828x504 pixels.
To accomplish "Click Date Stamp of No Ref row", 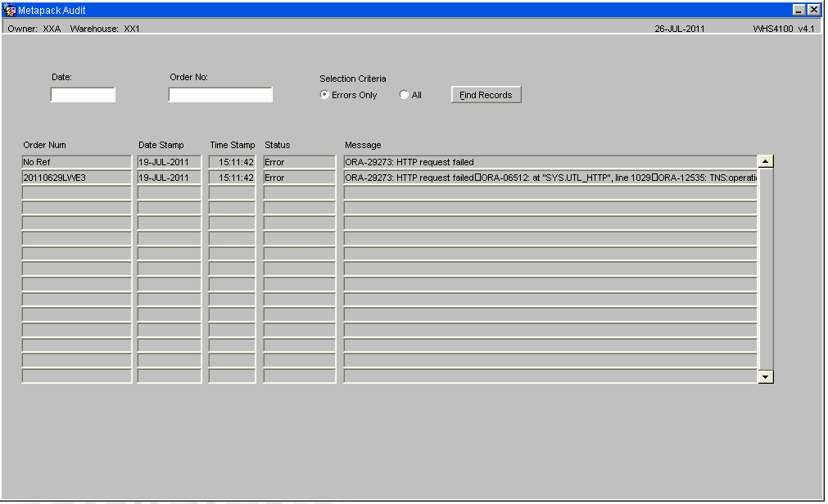I will tap(169, 162).
